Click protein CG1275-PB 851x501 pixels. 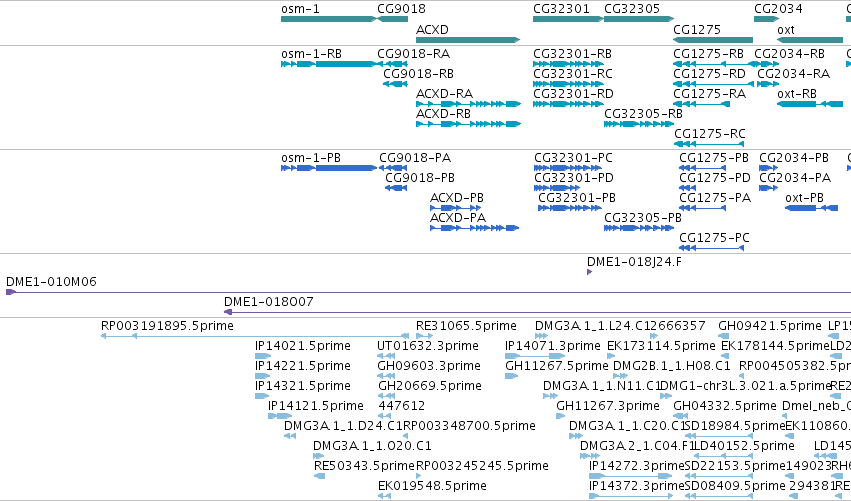(702, 168)
